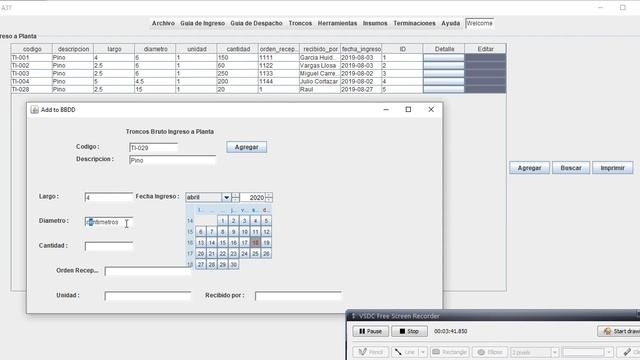Click Editar button for row TI-028
Image resolution: width=640 pixels, height=360 pixels.
click(485, 89)
